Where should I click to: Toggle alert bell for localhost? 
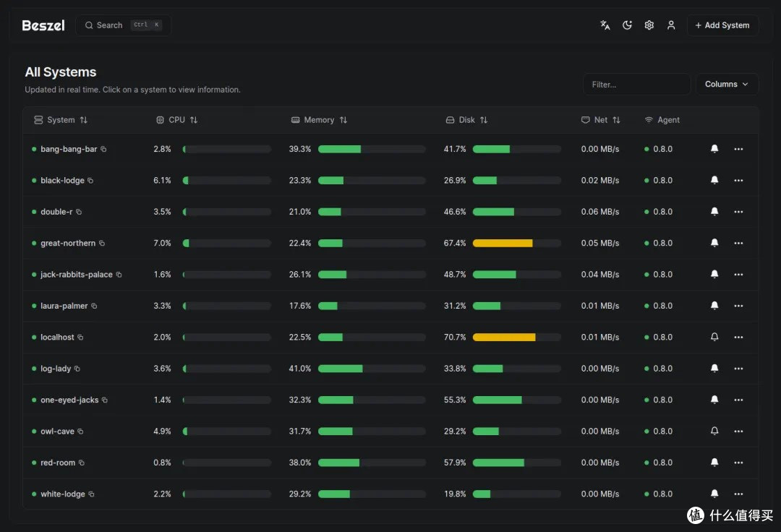click(714, 337)
